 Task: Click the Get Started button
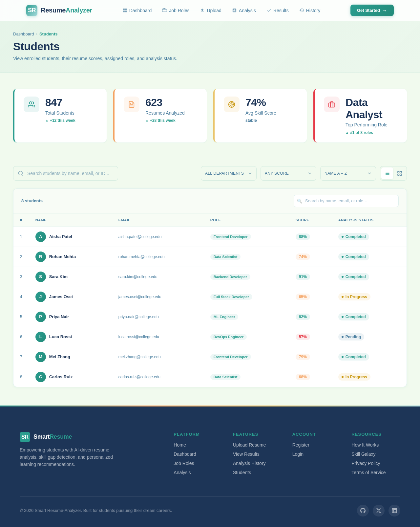click(x=372, y=11)
